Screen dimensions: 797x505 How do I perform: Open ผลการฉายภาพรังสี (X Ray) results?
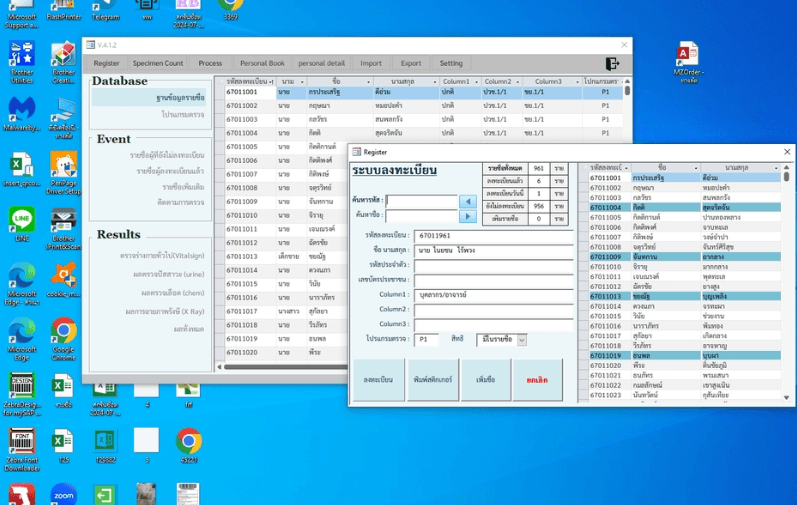165,312
